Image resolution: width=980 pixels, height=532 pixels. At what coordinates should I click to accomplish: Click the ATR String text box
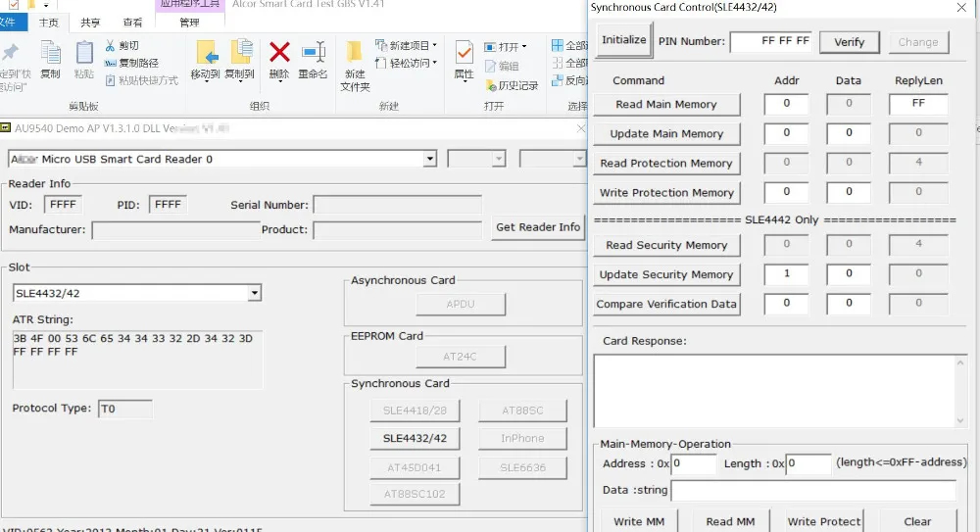[137, 360]
